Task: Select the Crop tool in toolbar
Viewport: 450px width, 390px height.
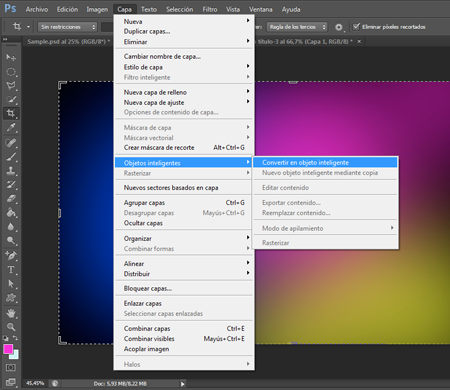Action: [11, 113]
